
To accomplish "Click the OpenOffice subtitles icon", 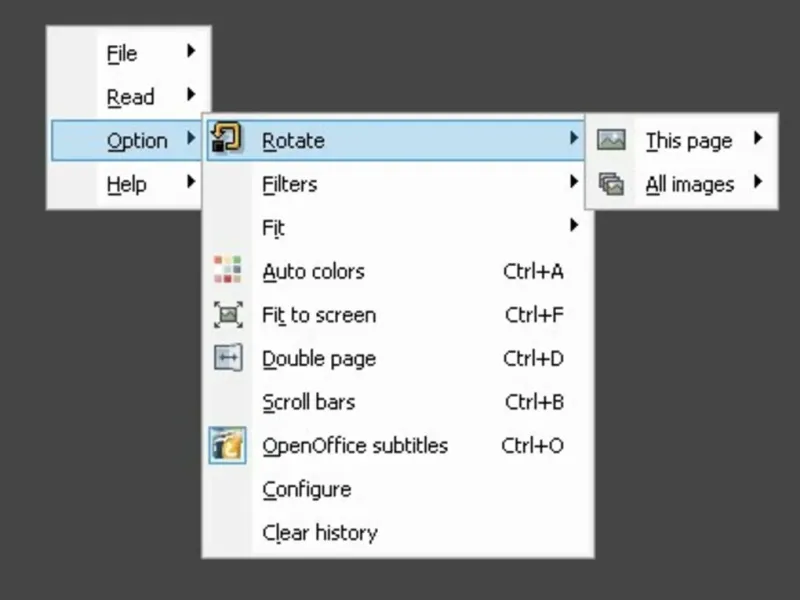I will tap(228, 445).
